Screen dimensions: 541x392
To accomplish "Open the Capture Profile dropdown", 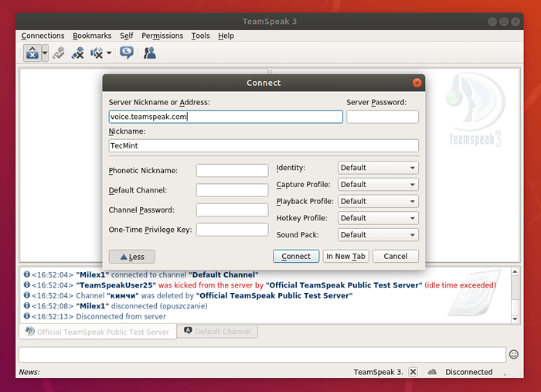I will pos(378,185).
